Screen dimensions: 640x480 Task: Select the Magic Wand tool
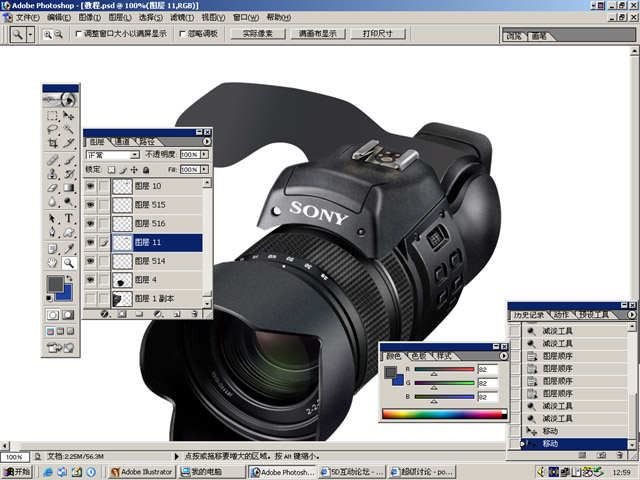tap(69, 129)
